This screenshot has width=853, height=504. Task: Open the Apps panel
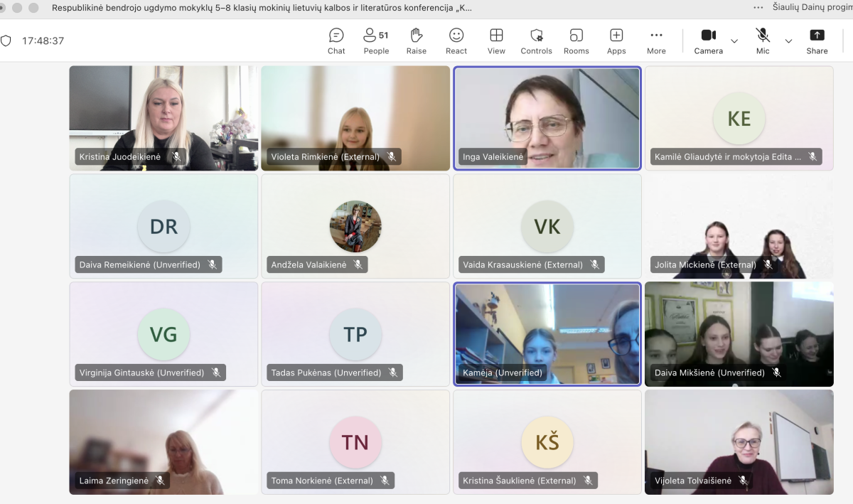tap(616, 41)
